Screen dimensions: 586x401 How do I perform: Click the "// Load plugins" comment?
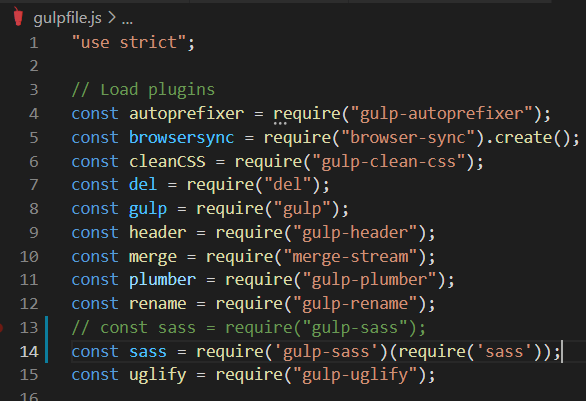[x=143, y=90]
